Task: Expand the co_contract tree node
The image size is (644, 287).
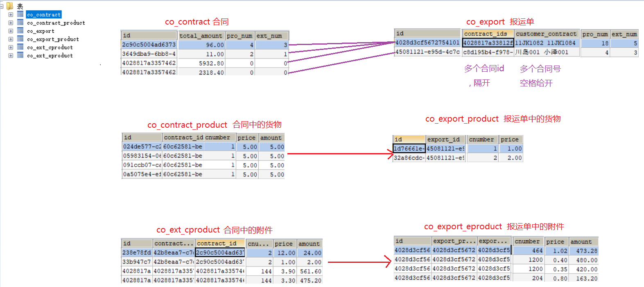Action: 11,15
